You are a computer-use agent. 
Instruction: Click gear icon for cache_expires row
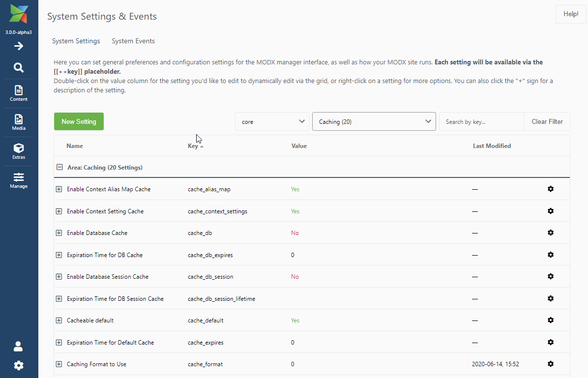pos(551,343)
